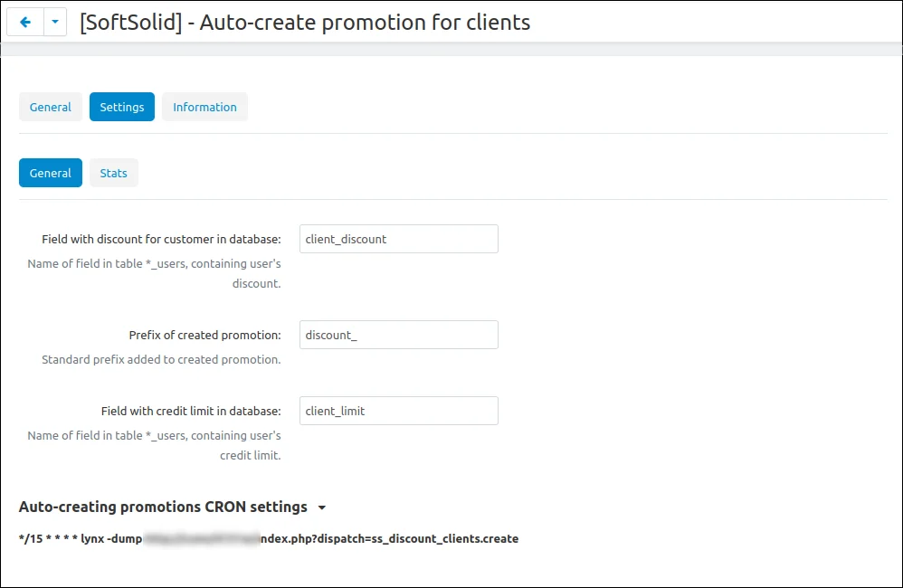This screenshot has height=588, width=903.
Task: Click the 'Field with discount for customer' label
Action: (161, 240)
